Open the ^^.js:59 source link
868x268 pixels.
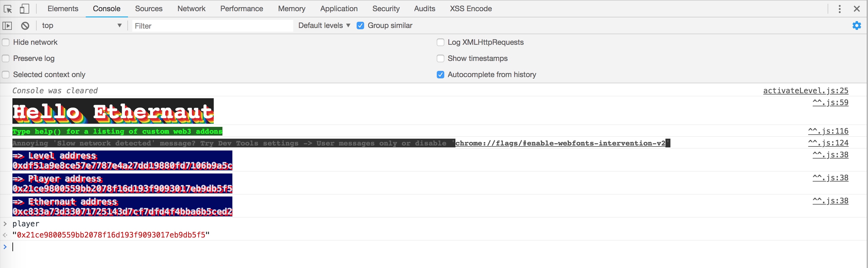(830, 103)
